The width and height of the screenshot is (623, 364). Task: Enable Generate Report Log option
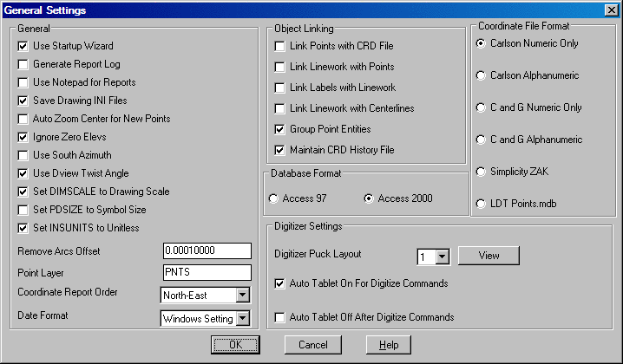23,64
